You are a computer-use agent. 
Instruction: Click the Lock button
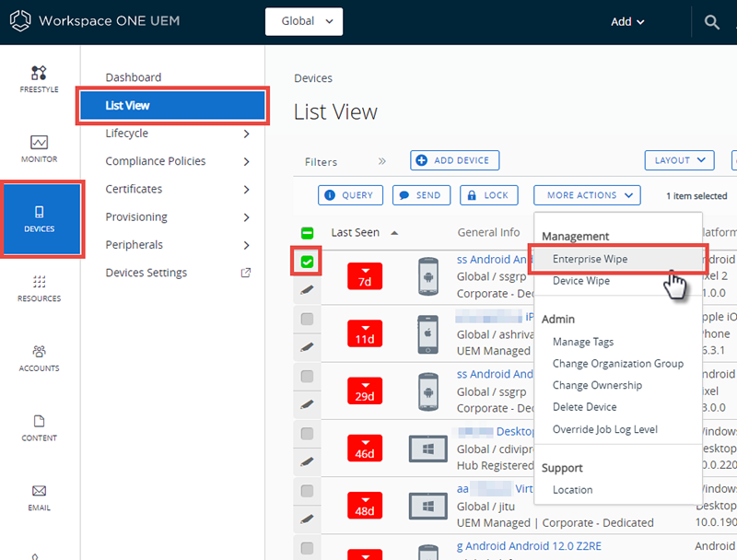coord(489,195)
